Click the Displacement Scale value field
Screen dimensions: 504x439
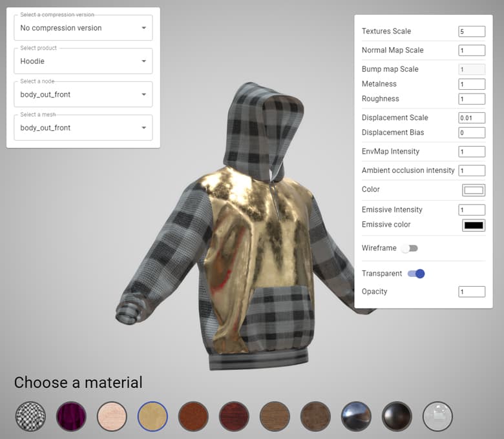tap(472, 118)
